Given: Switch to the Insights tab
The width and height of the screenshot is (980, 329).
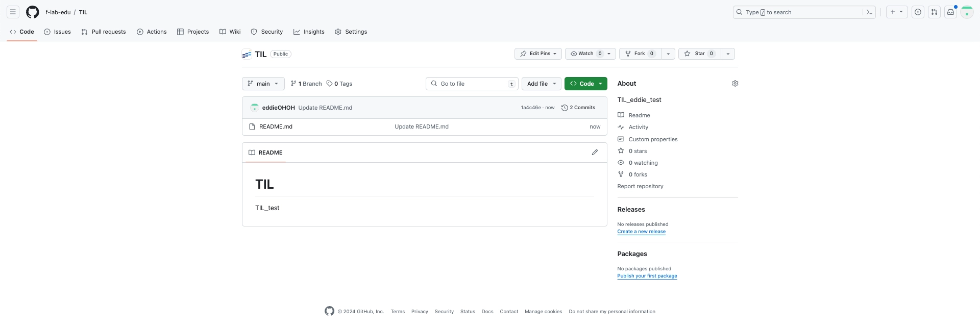Looking at the screenshot, I should click(309, 32).
